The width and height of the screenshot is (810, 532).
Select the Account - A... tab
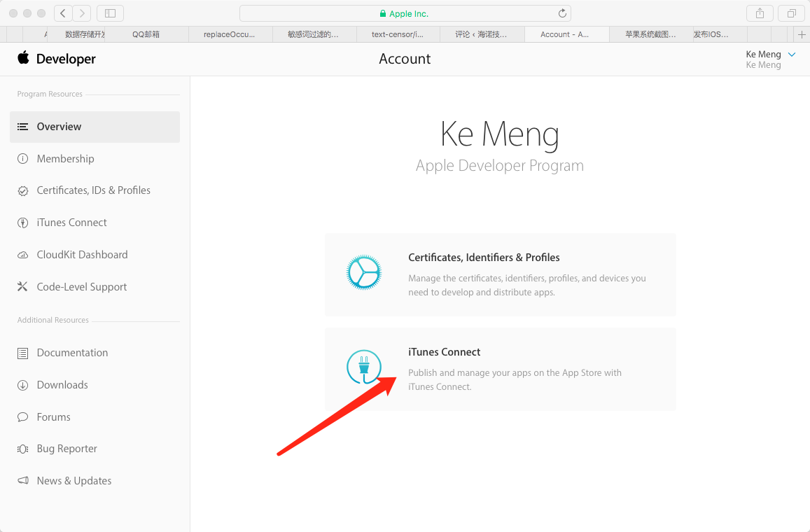pyautogui.click(x=565, y=34)
